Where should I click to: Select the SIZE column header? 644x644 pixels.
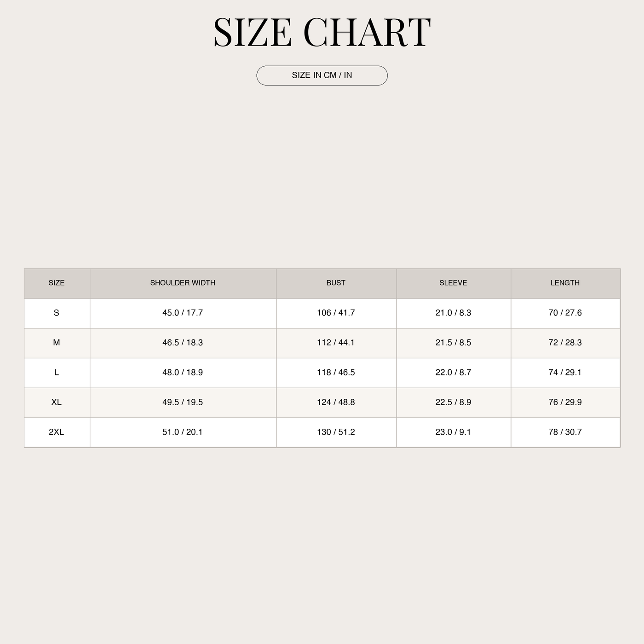(57, 283)
